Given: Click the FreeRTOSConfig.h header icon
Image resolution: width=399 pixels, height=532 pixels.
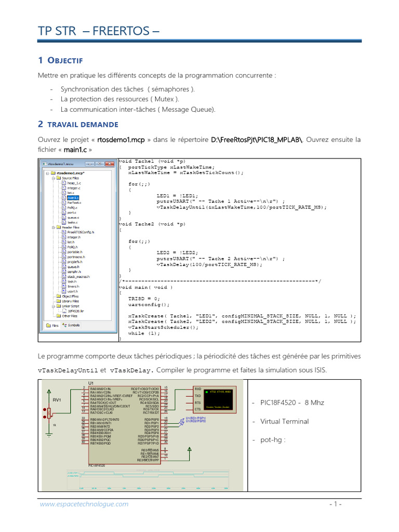Looking at the screenshot, I should [64, 232].
